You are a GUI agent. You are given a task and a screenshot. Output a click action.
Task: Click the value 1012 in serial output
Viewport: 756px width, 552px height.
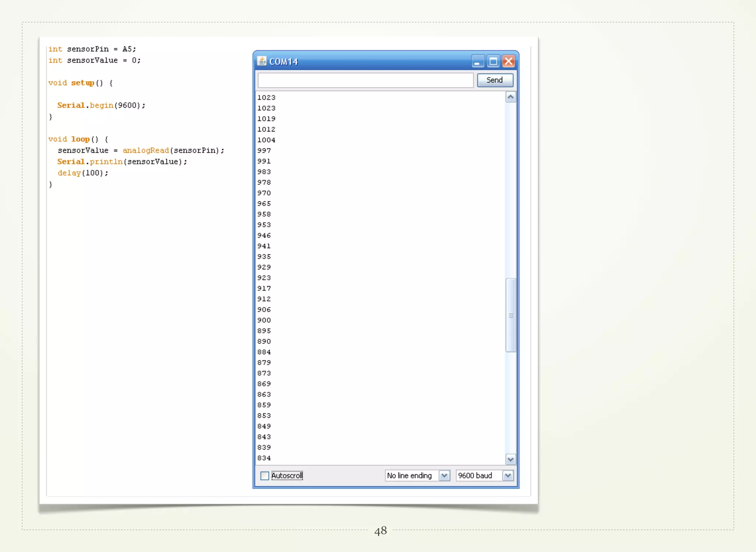[x=267, y=130]
